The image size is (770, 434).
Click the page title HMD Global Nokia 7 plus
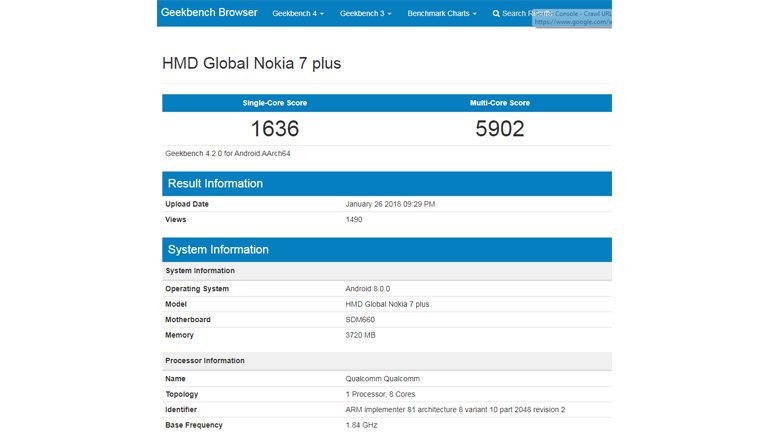point(251,63)
